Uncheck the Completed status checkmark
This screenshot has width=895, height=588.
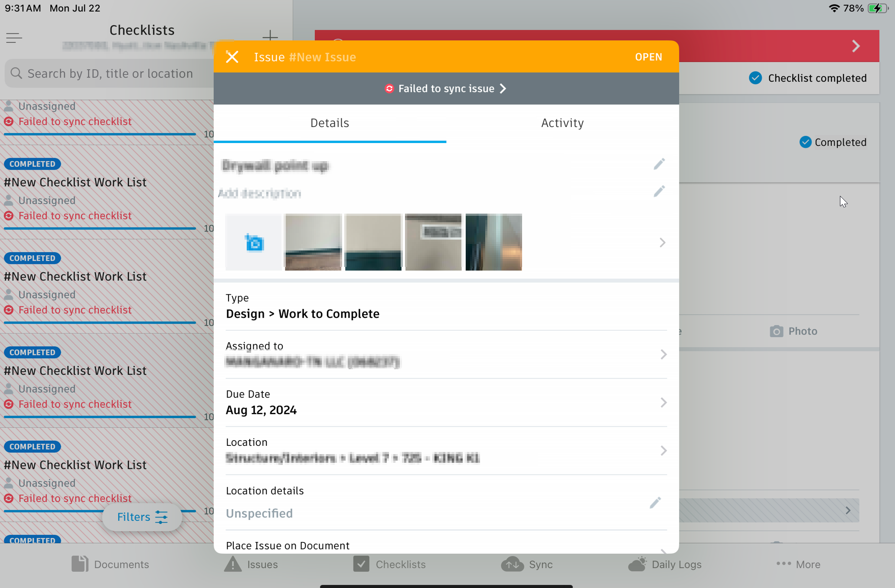coord(806,142)
